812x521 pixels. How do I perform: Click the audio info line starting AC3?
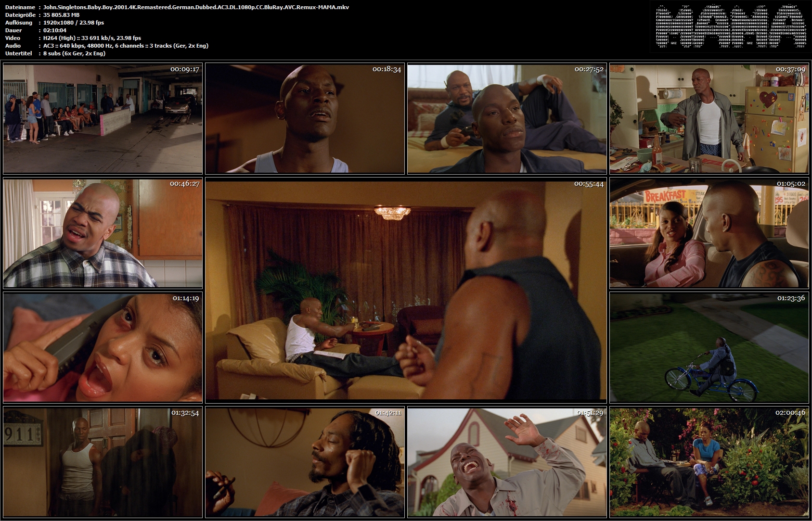(126, 46)
